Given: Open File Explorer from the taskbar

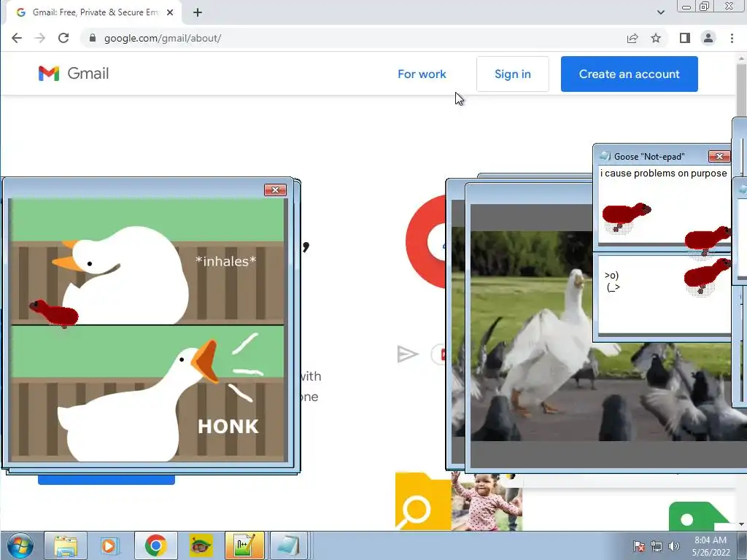Looking at the screenshot, I should coord(66,545).
